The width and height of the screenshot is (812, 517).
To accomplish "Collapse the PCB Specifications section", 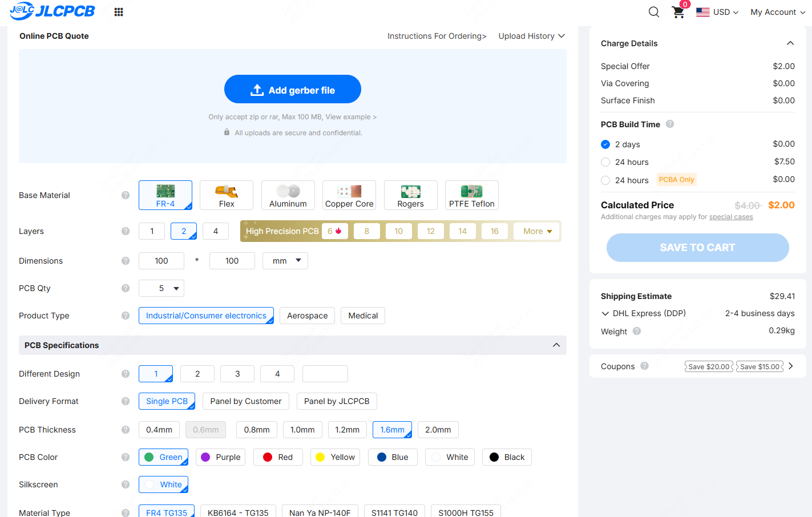I will coord(556,345).
